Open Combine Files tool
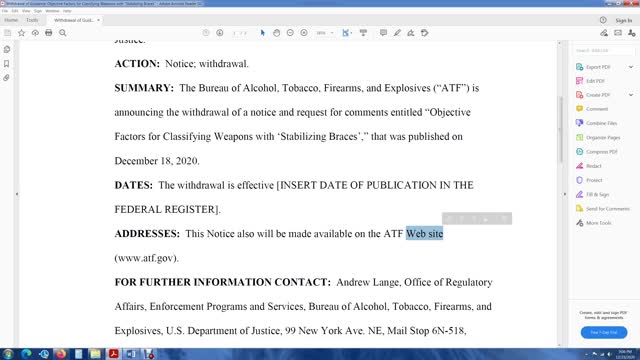 (596, 123)
